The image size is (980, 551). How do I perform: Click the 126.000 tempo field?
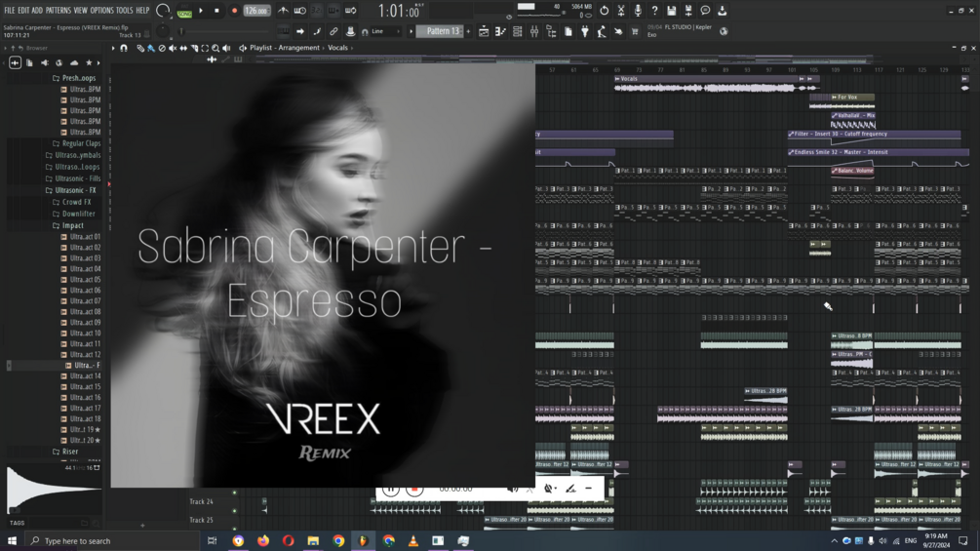click(x=256, y=11)
